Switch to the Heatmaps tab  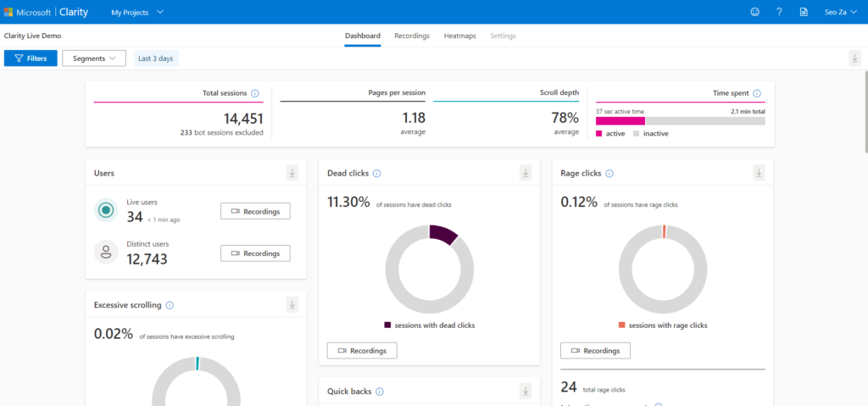pyautogui.click(x=459, y=36)
